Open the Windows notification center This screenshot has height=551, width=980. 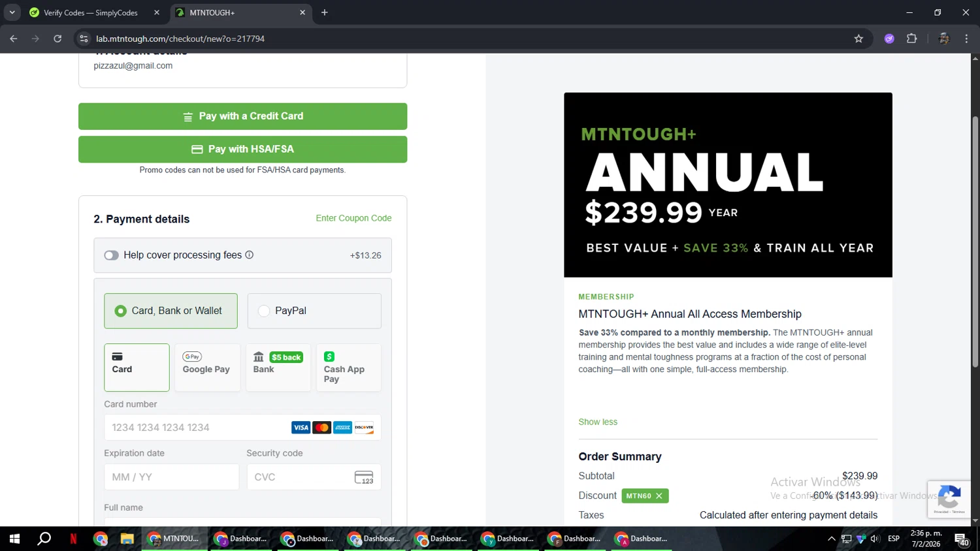tap(962, 539)
